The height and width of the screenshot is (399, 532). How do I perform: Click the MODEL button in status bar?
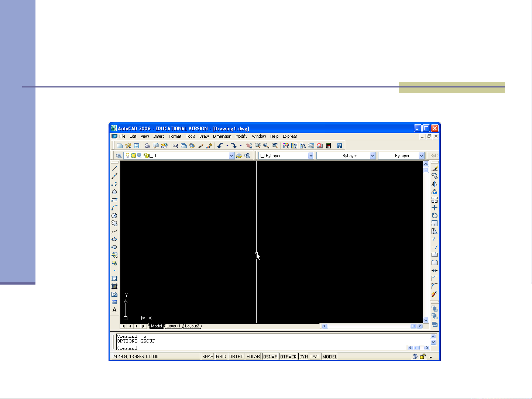pyautogui.click(x=330, y=357)
